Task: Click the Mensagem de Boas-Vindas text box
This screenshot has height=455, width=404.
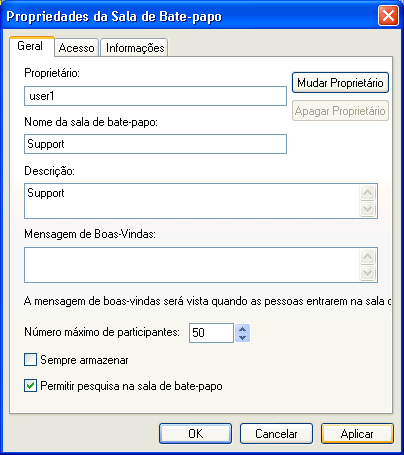Action: point(192,265)
